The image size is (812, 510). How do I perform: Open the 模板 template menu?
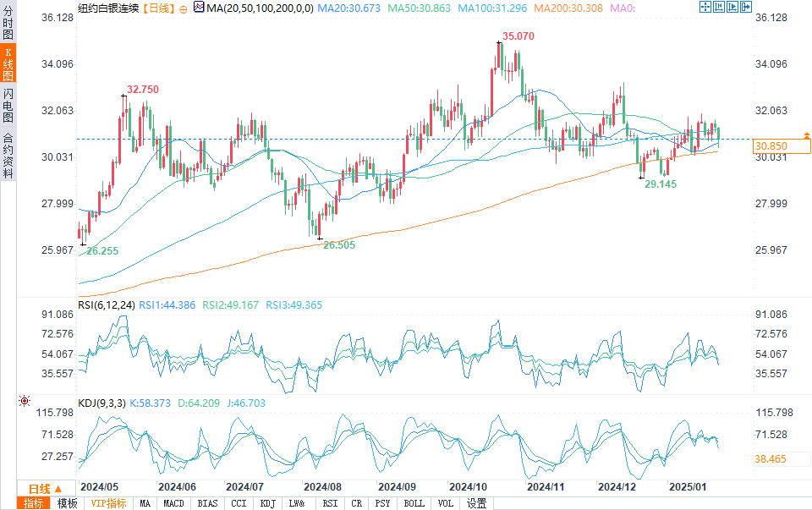tap(67, 503)
